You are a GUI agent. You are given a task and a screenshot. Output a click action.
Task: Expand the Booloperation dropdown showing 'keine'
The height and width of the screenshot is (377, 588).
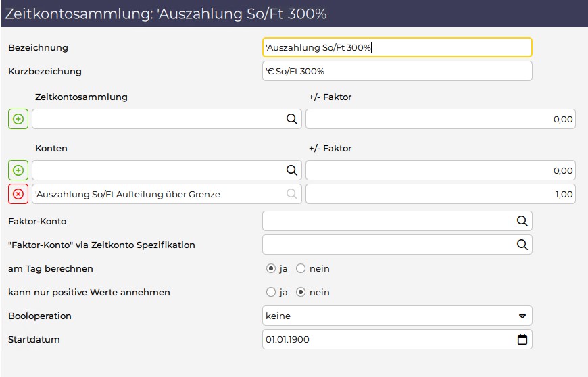pyautogui.click(x=397, y=316)
